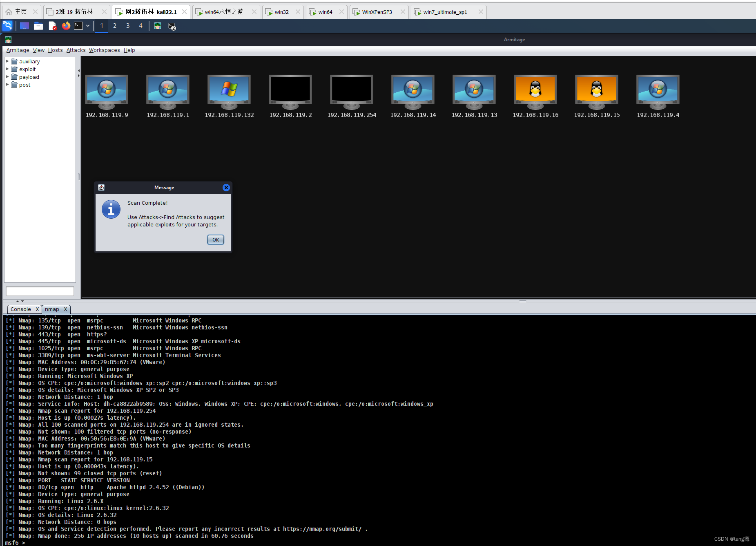Select host icon 192.168.119.4
Viewport: 756px width, 546px height.
658,92
